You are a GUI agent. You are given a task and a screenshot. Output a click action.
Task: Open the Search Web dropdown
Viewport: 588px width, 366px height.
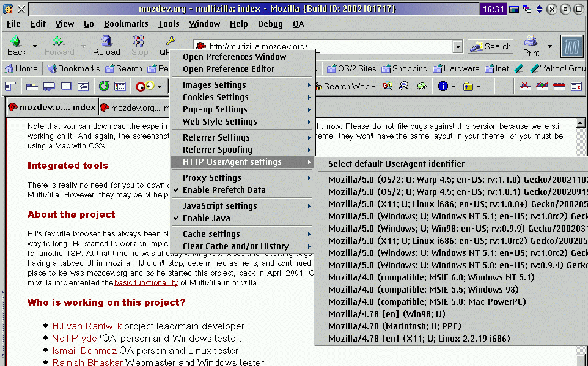tap(373, 87)
